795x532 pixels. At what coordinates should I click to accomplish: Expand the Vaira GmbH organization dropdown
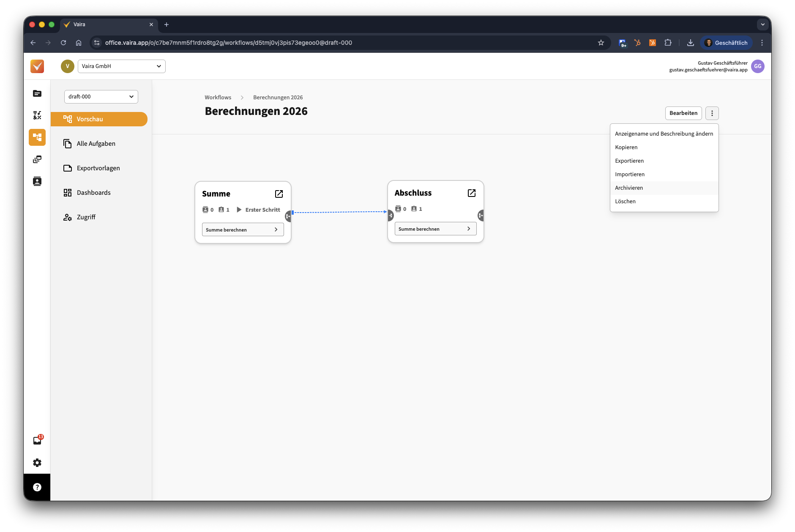click(x=121, y=66)
